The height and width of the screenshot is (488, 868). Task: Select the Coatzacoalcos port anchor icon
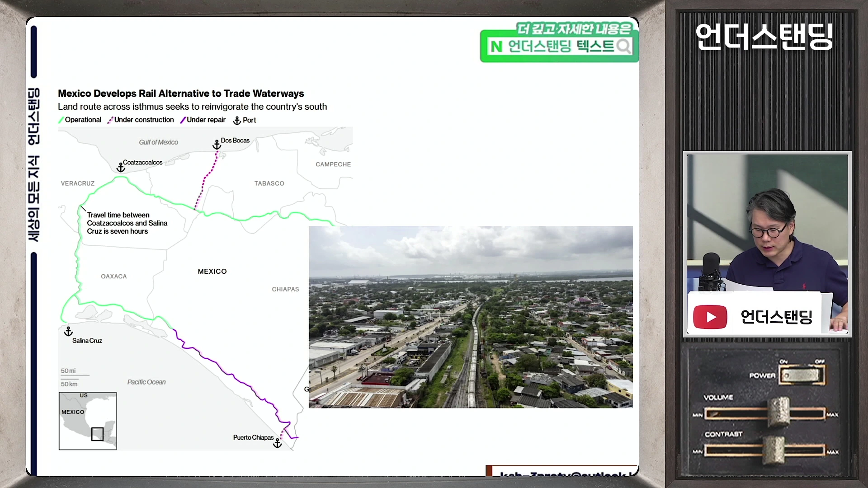coord(121,168)
